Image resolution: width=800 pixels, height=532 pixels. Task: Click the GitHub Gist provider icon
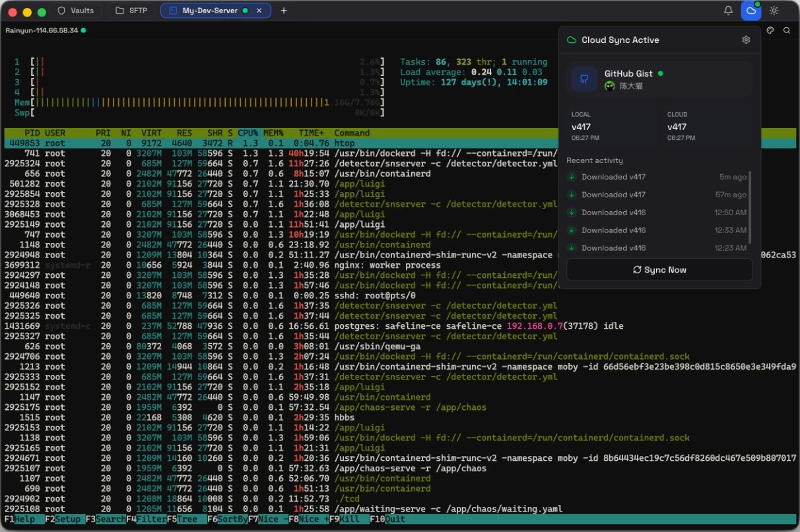(584, 79)
